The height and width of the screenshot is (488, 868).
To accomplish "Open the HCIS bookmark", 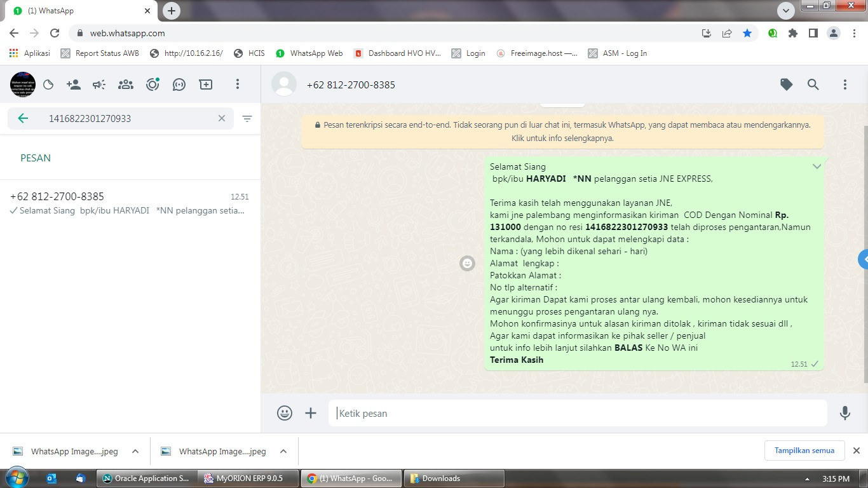I will coord(249,53).
